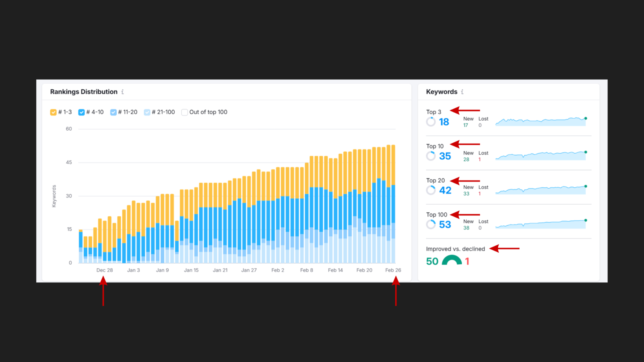The width and height of the screenshot is (644, 362).
Task: Click green endpoint dot on Top 3 sparkline
Action: pyautogui.click(x=586, y=118)
